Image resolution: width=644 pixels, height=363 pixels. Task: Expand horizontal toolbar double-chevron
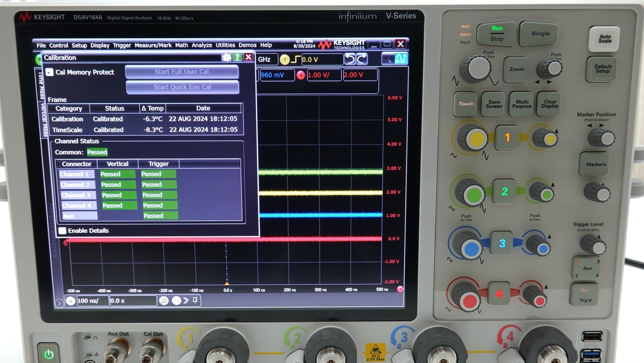click(186, 301)
